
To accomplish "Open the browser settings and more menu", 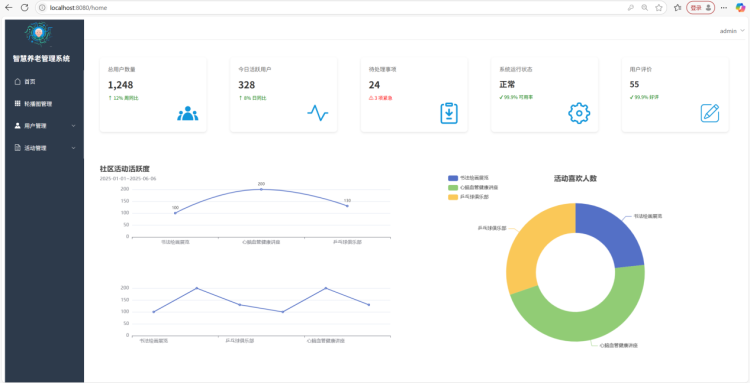I will [724, 8].
